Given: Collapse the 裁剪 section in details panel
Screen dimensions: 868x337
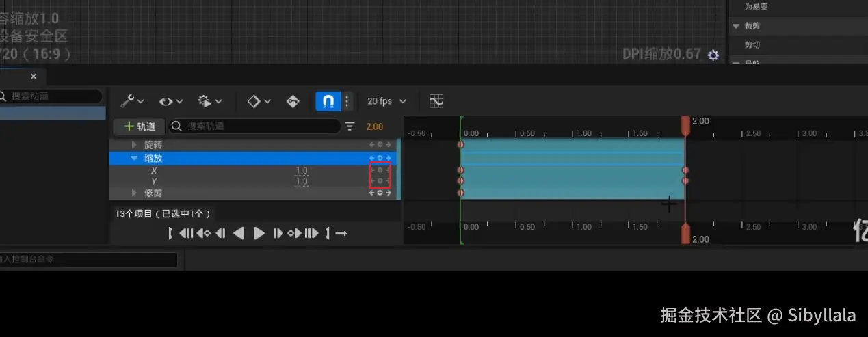Looking at the screenshot, I should (737, 26).
